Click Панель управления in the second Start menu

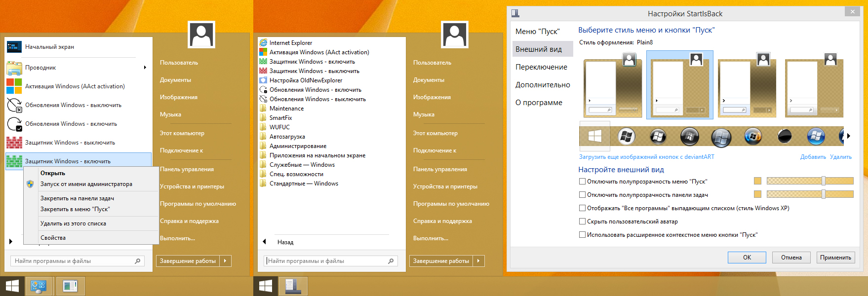click(x=440, y=169)
